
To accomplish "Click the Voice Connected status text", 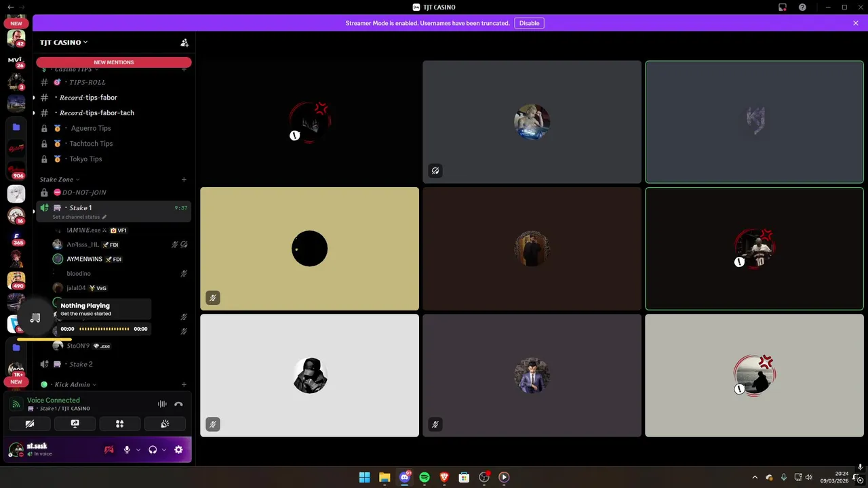I will coord(54,401).
